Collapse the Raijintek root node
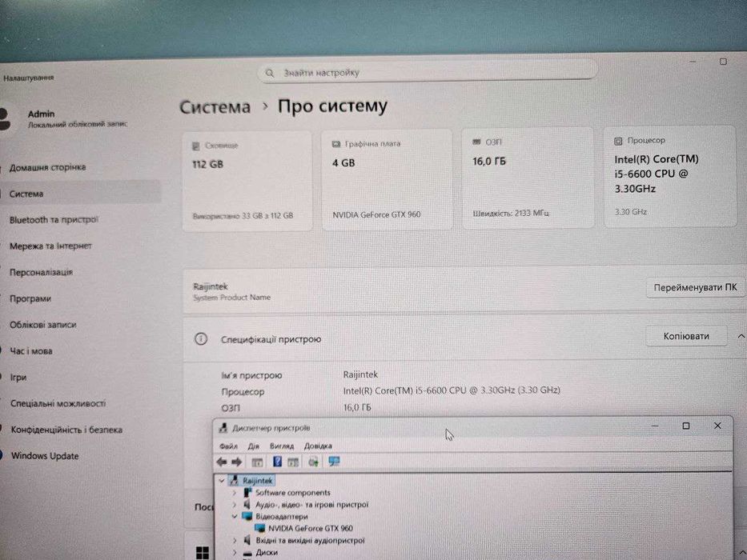 (222, 481)
